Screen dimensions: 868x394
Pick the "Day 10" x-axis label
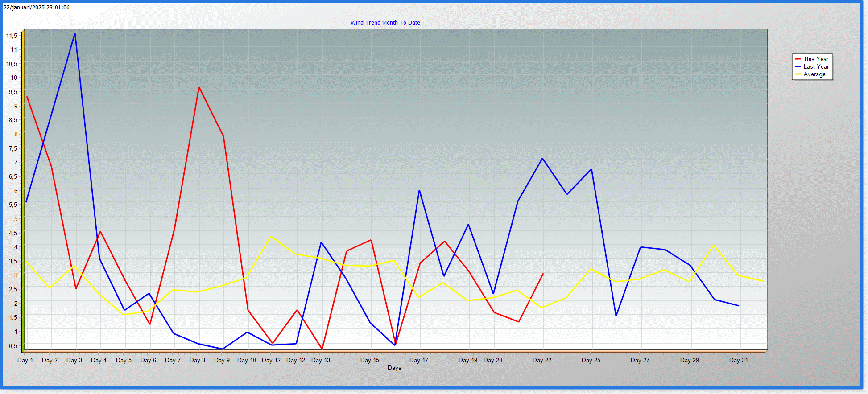[247, 360]
